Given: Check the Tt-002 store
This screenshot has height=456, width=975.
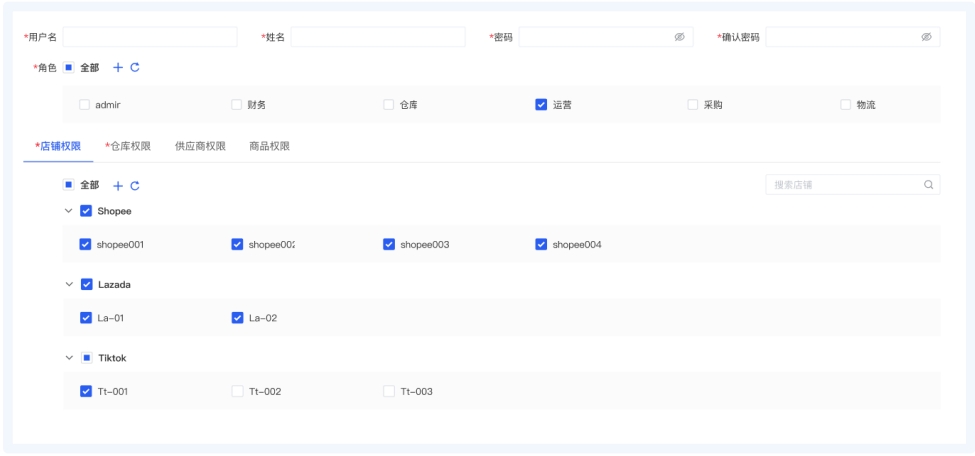Looking at the screenshot, I should (x=237, y=391).
